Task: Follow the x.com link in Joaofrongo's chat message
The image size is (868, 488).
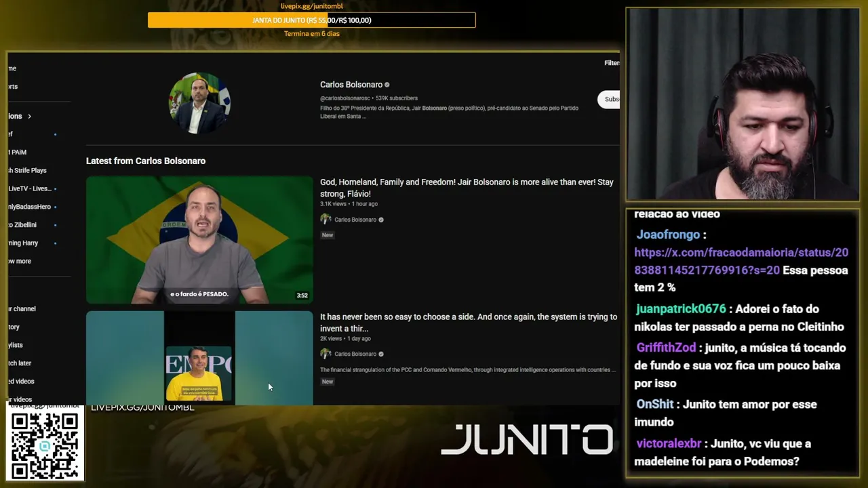Action: click(741, 261)
